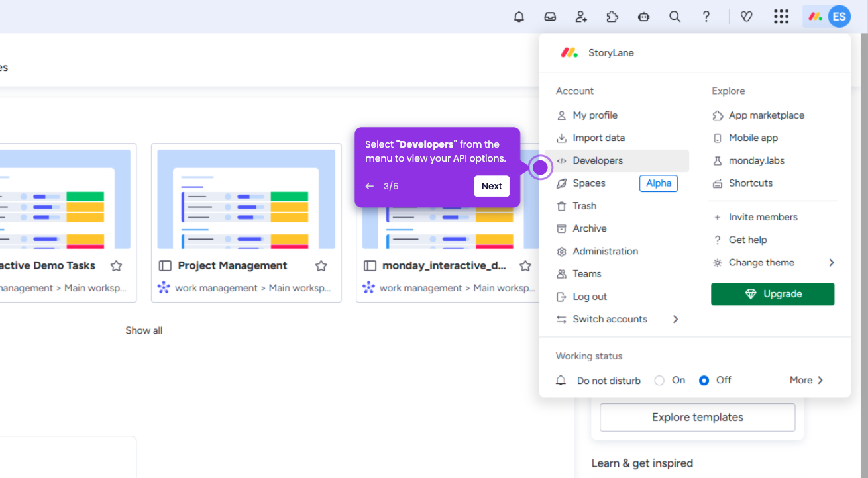Click Next in the purple tooltip
This screenshot has width=868, height=478.
pos(492,186)
